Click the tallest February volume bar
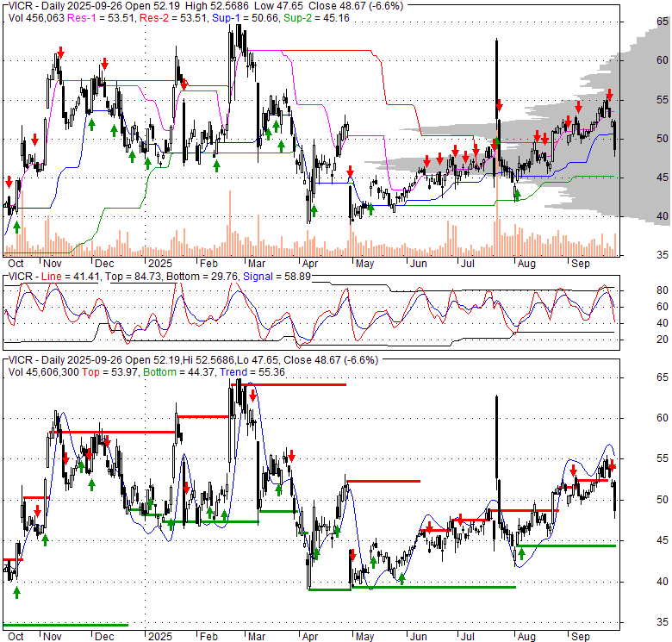 [x=230, y=223]
